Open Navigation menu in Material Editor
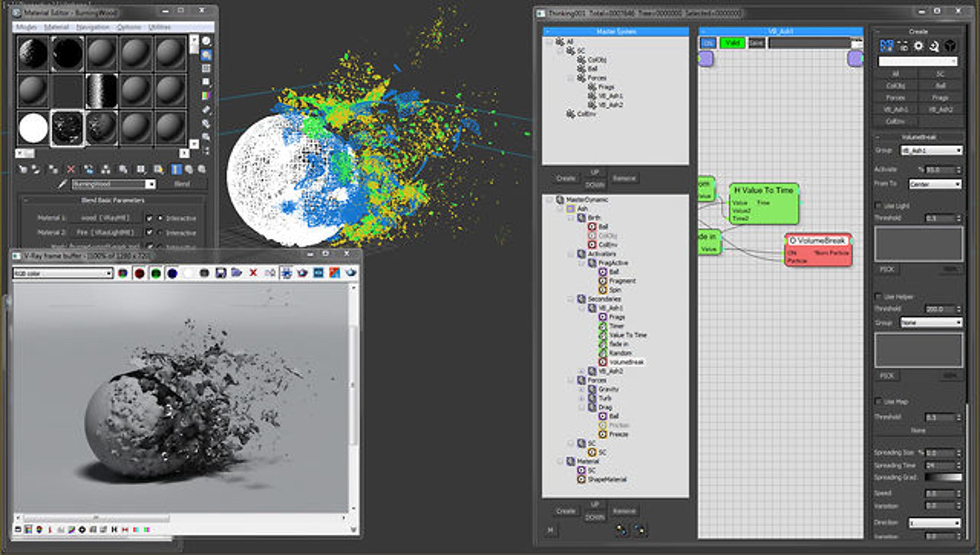 [x=93, y=27]
